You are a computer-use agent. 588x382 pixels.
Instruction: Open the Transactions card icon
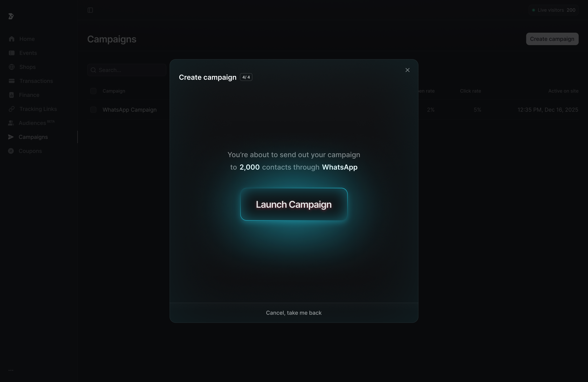11,81
